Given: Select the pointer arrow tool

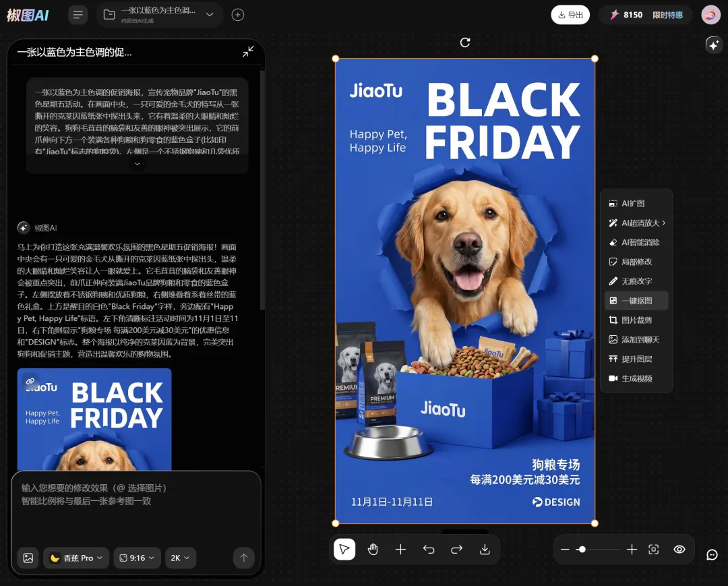Looking at the screenshot, I should coord(344,550).
